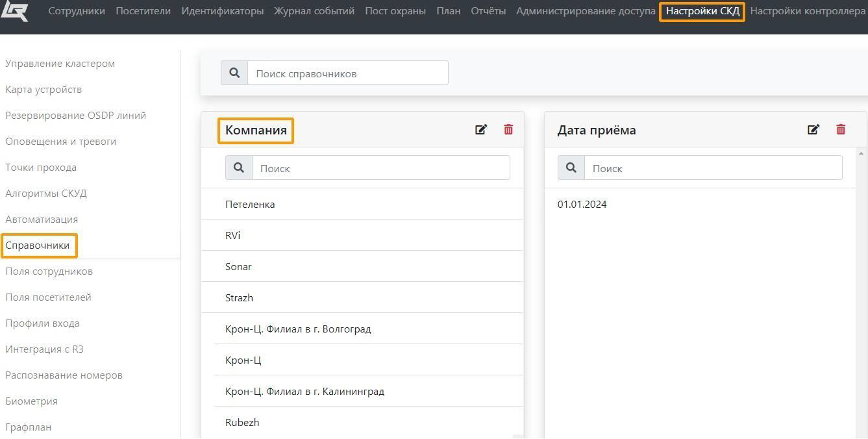This screenshot has height=439, width=868.
Task: Select Точки прохода in the sidebar
Action: point(41,168)
